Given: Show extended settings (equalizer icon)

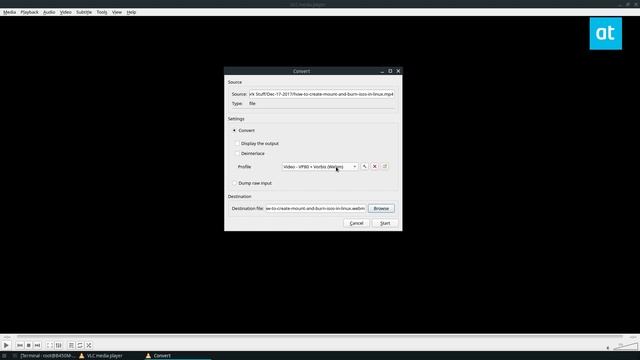Looking at the screenshot, I should [59, 345].
